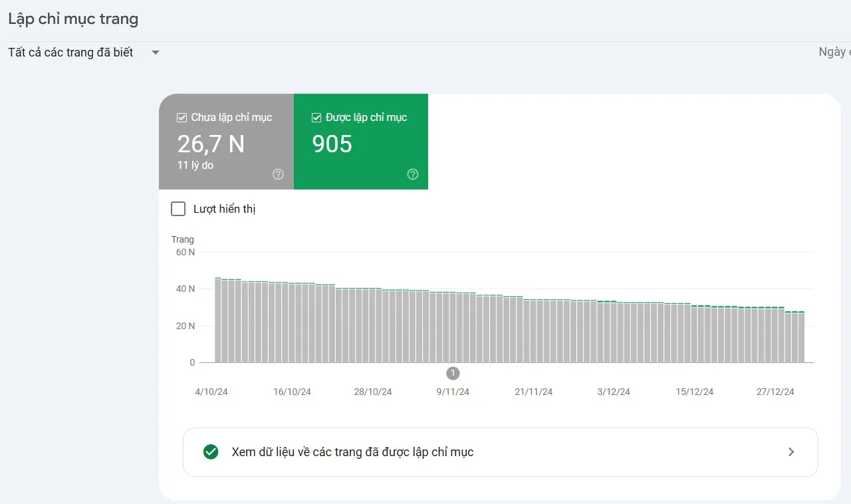The height and width of the screenshot is (504, 851).
Task: Click the help icon on the Được lập chỉ mục card
Action: [x=412, y=174]
